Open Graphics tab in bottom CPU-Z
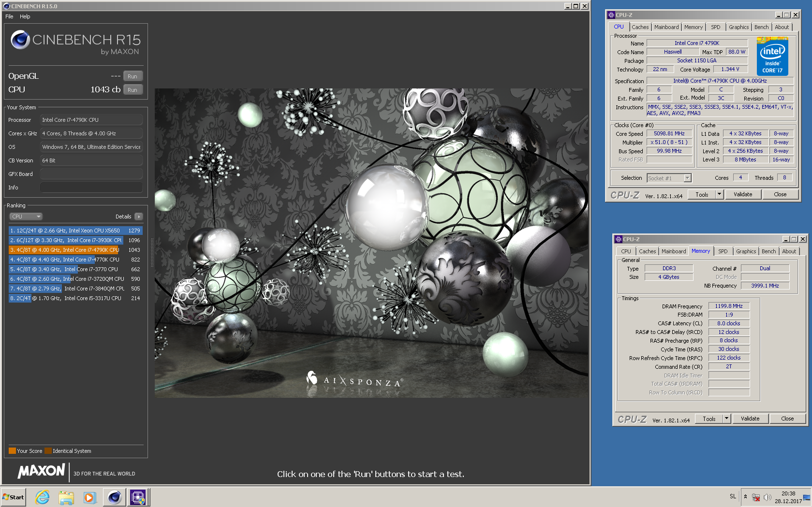 746,251
